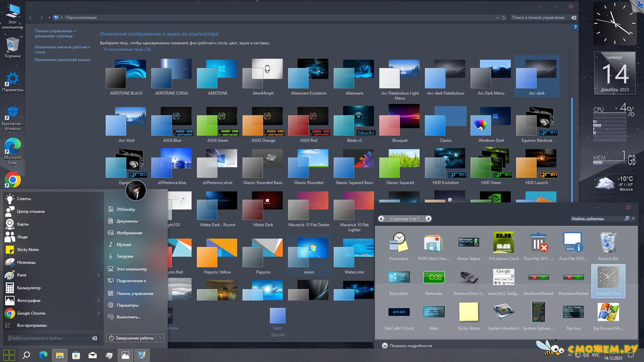Pick the Pricedown Clock gadget

tap(503, 247)
